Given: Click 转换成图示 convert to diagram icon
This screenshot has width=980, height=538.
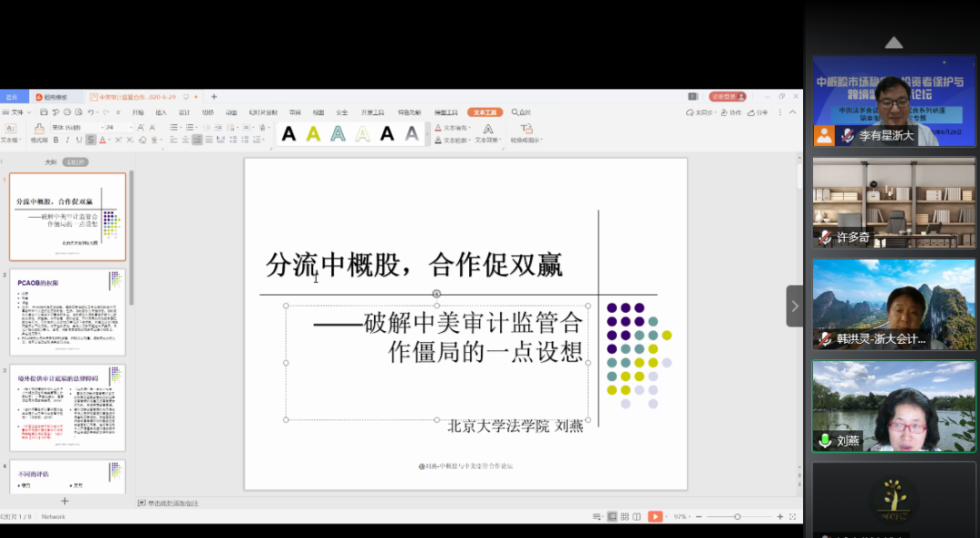Looking at the screenshot, I should point(527,128).
